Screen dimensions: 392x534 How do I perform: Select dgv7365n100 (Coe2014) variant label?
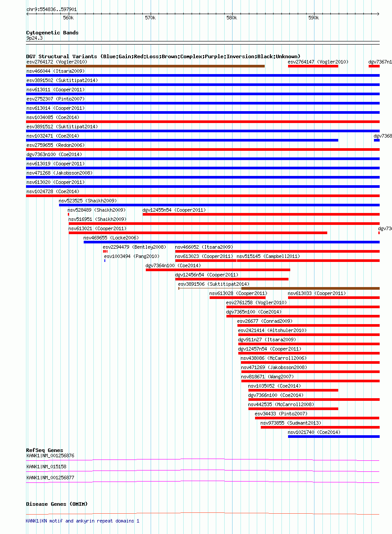coord(254,312)
